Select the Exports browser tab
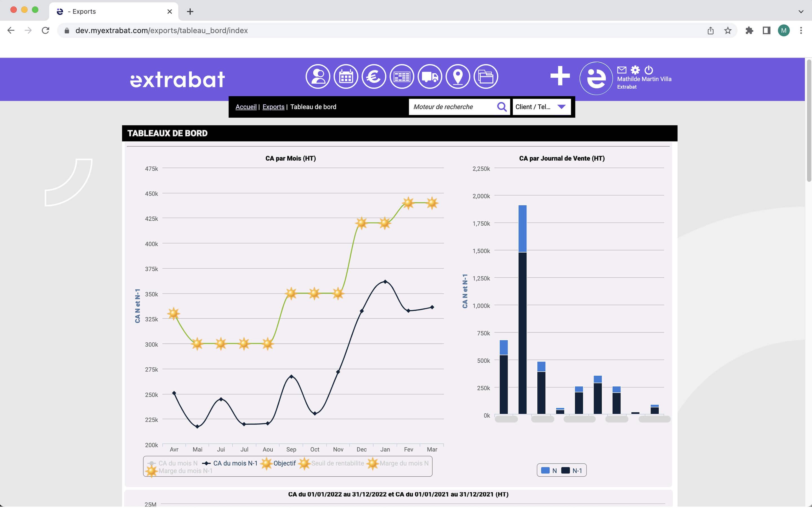This screenshot has width=812, height=508. click(x=113, y=11)
